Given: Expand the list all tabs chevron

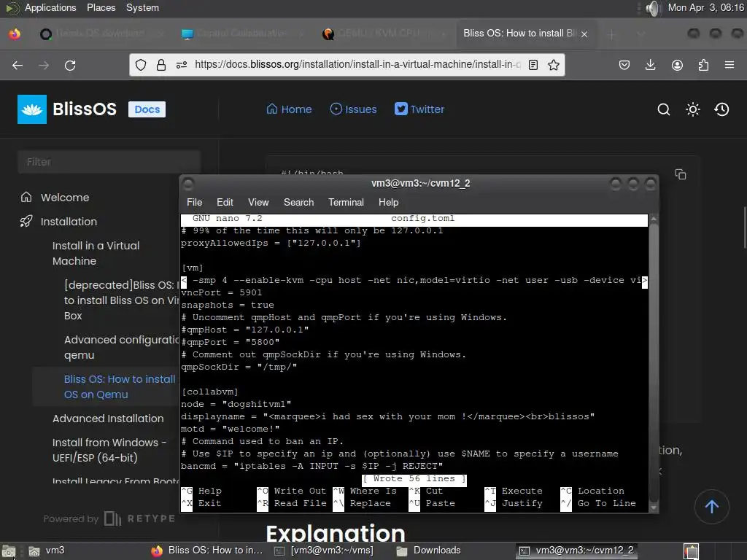Looking at the screenshot, I should click(640, 34).
